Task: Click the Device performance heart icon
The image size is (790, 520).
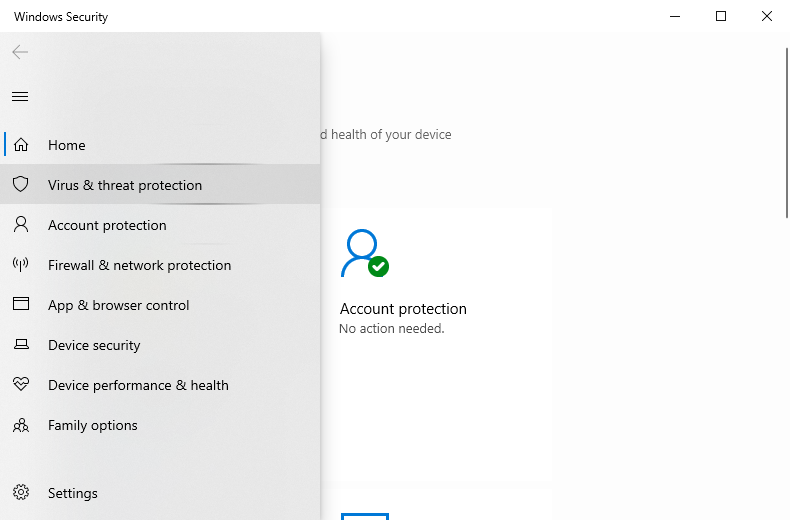Action: click(x=21, y=384)
